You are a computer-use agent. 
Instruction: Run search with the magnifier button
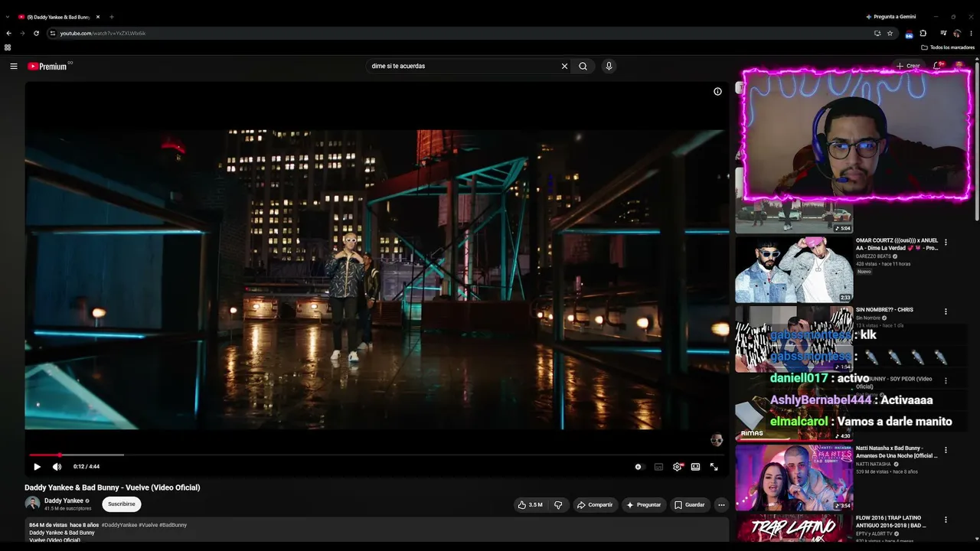coord(583,67)
